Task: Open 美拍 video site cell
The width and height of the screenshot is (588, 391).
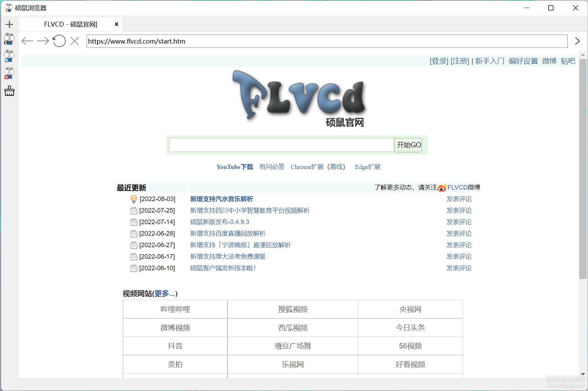Action: click(x=175, y=364)
